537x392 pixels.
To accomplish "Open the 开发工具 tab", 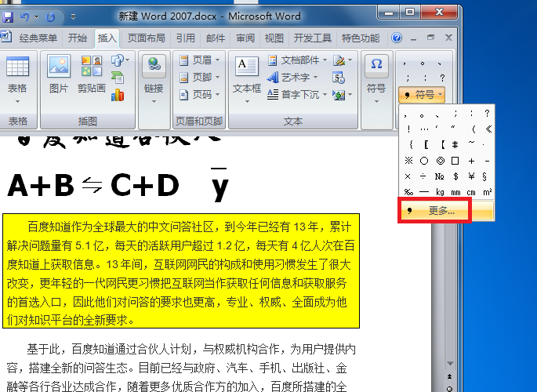I will (x=312, y=38).
